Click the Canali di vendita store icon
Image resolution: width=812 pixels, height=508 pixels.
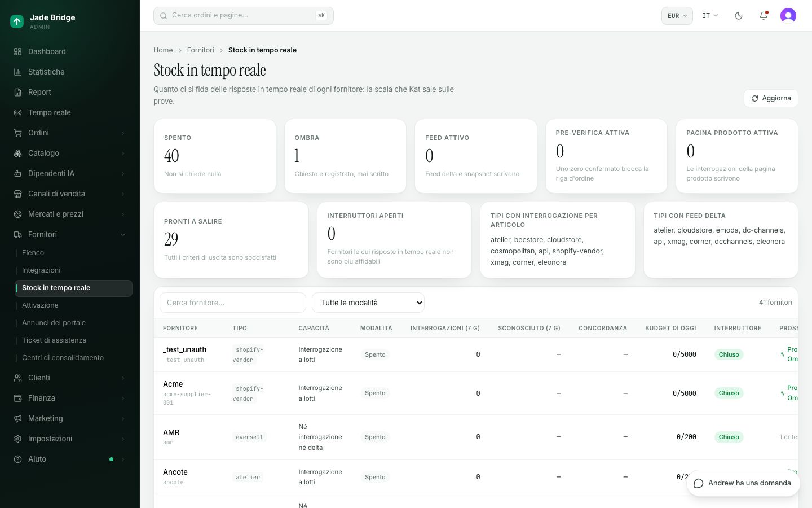tap(17, 194)
